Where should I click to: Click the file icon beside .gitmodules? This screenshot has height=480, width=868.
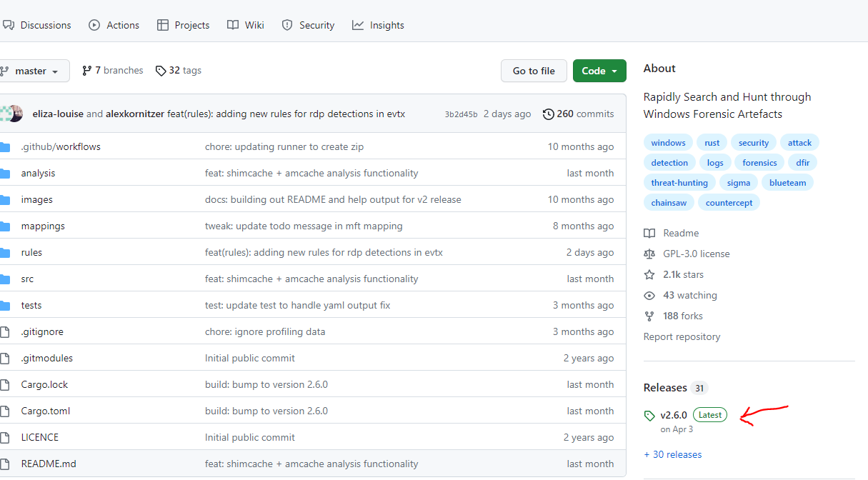[5, 358]
